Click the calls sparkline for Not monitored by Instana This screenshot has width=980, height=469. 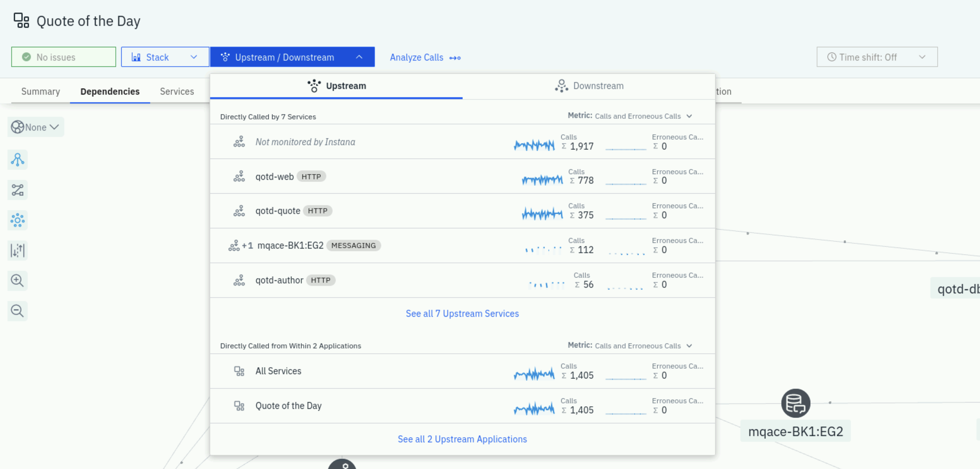[x=534, y=145]
